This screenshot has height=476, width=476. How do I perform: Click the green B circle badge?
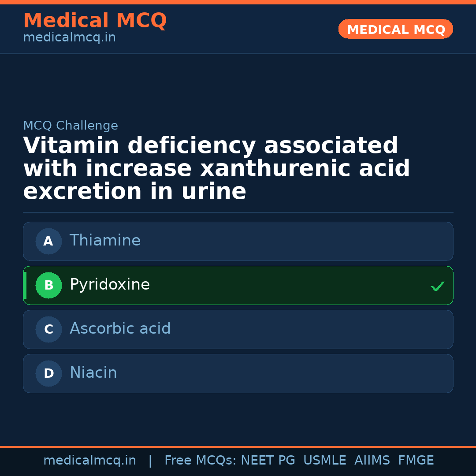tap(48, 285)
